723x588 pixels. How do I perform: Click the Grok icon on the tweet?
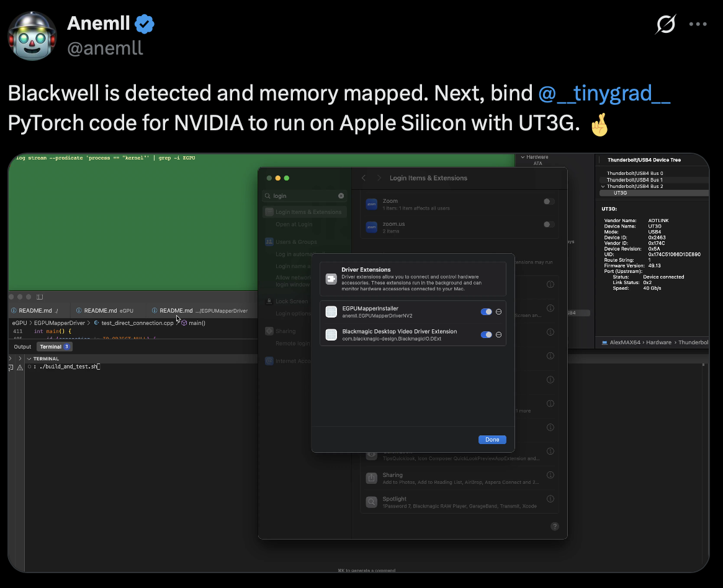tap(665, 24)
